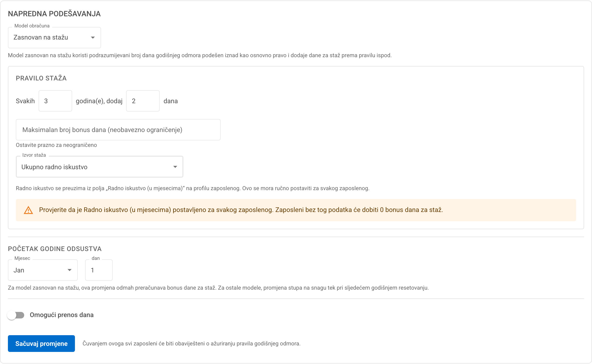
Task: Click the description starting 'Model zasnovan na stažu koristi'
Action: point(200,55)
